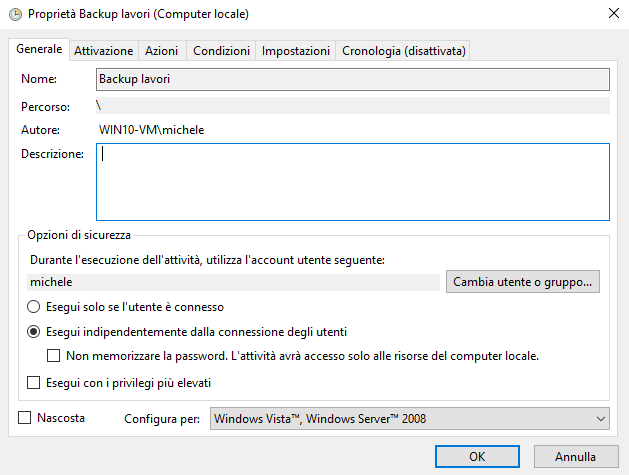Enable Non memorizzare la password checkbox

54,356
